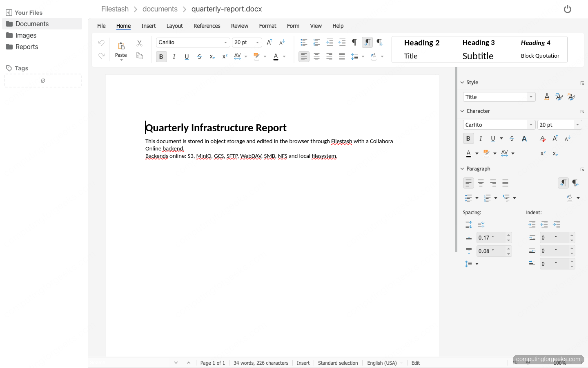Switch to the Review tab
The width and height of the screenshot is (588, 368).
click(x=240, y=26)
